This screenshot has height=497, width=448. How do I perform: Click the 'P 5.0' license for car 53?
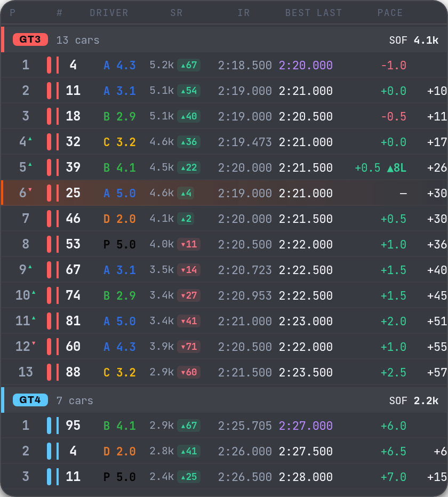pos(119,244)
